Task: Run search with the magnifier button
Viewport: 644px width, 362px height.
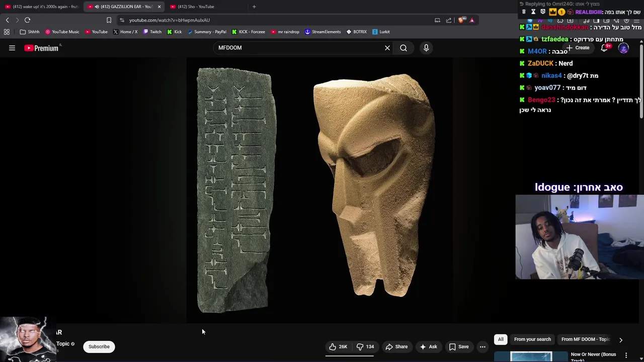Action: coord(404,48)
